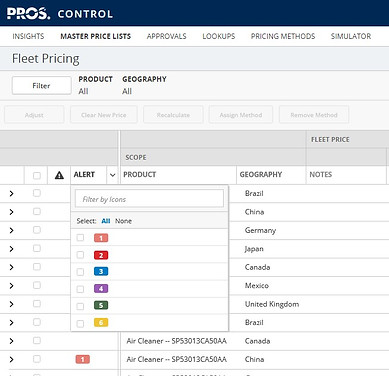Image resolution: width=389 pixels, height=376 pixels.
Task: Click the Remove Method button
Action: tap(314, 115)
